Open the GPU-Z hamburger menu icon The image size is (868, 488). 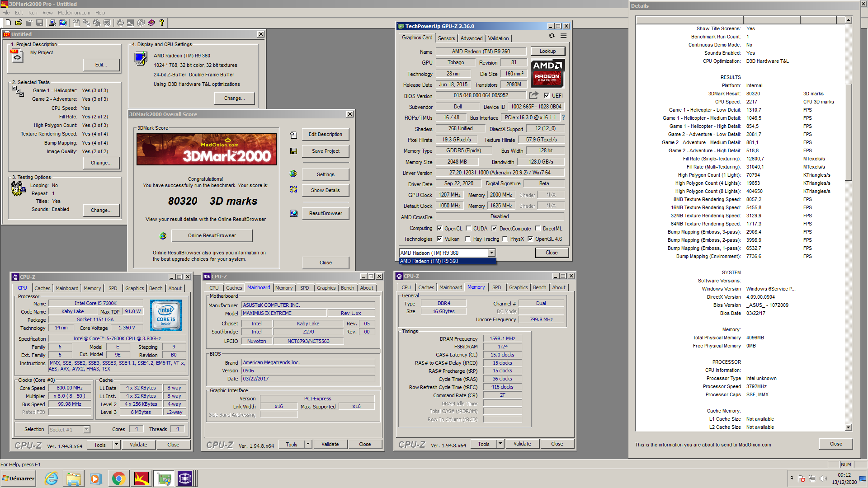564,36
